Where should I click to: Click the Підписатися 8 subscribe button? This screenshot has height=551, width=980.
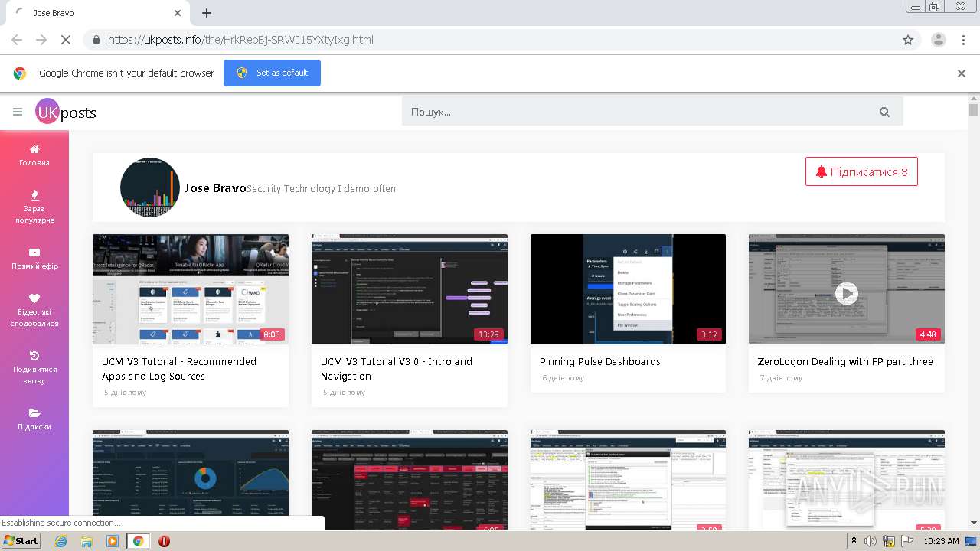(x=861, y=171)
